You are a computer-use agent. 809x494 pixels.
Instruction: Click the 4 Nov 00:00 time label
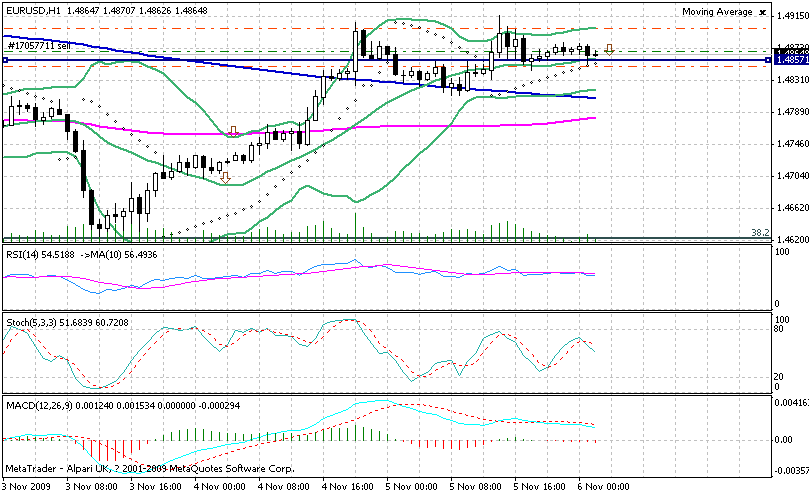(x=219, y=486)
